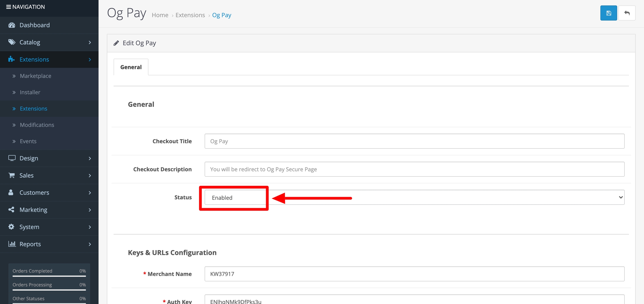Viewport: 644px width, 304px height.
Task: Click the back arrow cancel button
Action: [627, 13]
